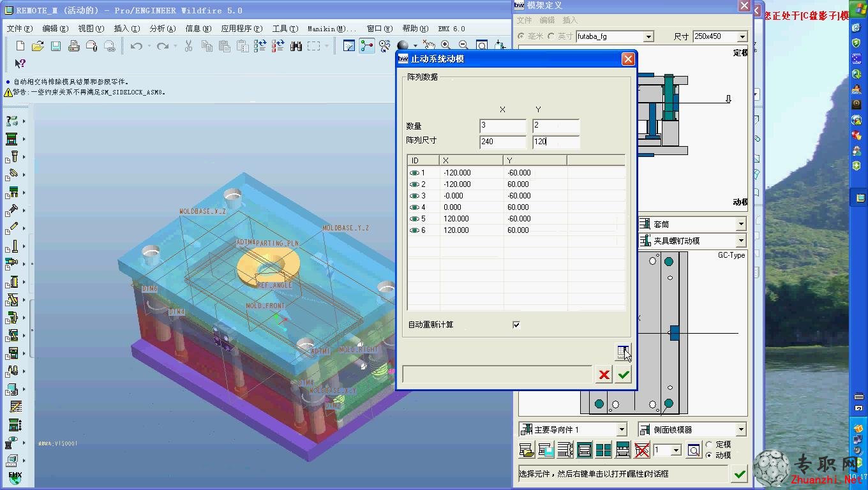The image size is (868, 490).
Task: Confirm Mold Base Definition with green checkmark
Action: [740, 474]
